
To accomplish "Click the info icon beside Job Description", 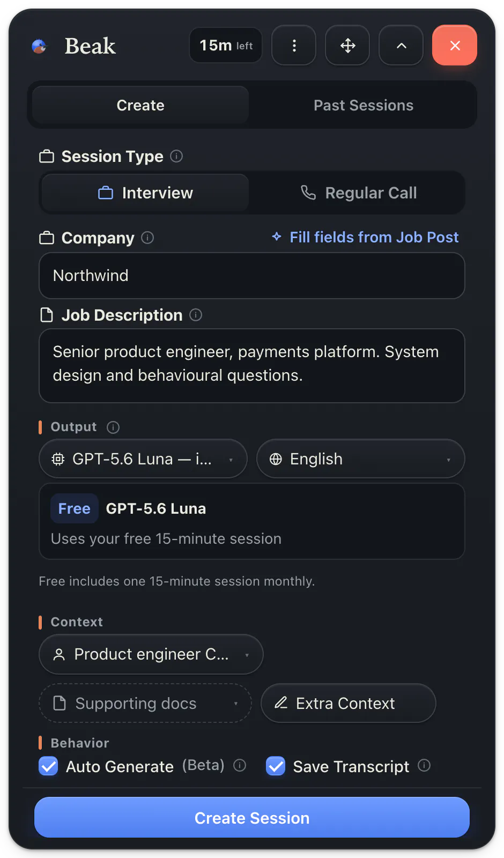I will 196,315.
